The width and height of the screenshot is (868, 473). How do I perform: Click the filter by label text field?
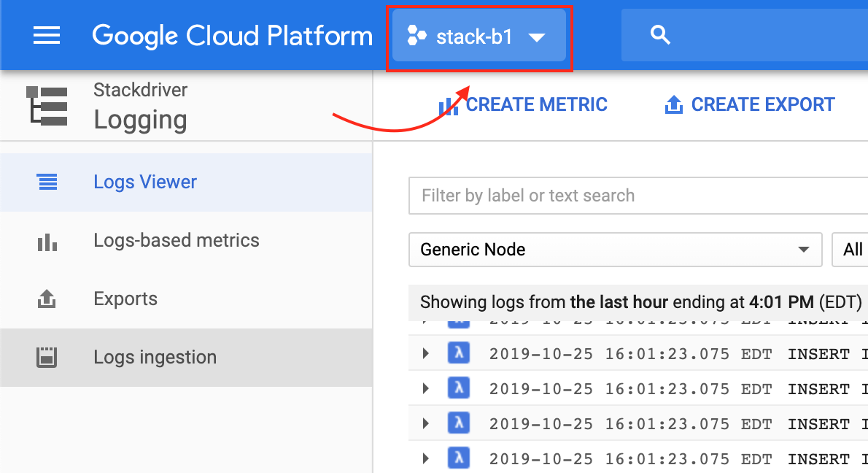pyautogui.click(x=638, y=196)
